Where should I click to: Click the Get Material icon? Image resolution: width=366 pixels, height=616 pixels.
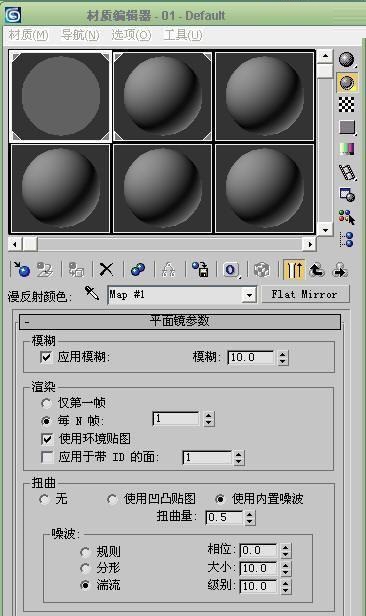(x=22, y=269)
